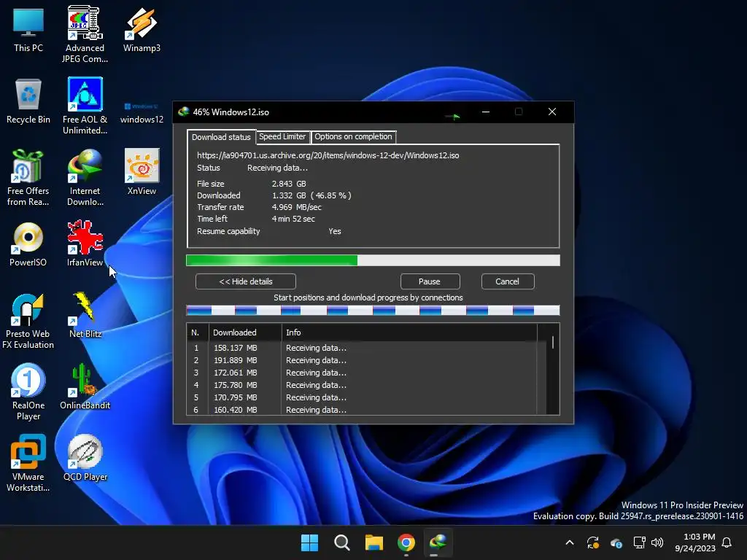Click the Windows Update tray icon
This screenshot has height=560, width=747.
tap(593, 542)
